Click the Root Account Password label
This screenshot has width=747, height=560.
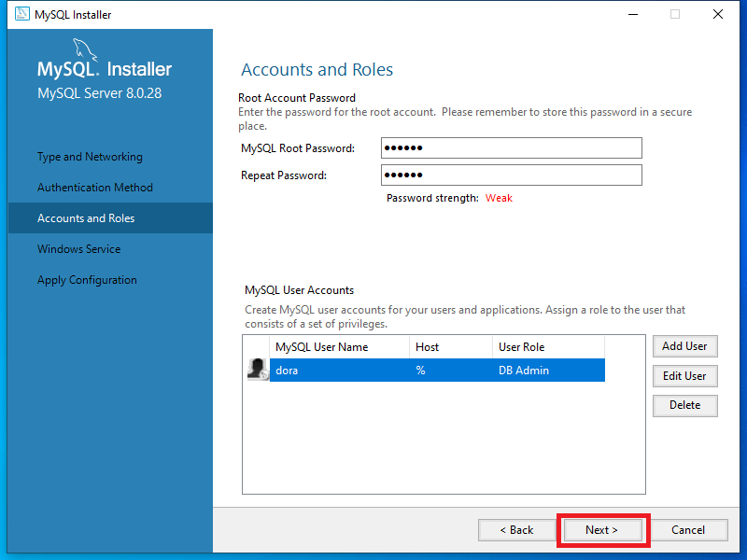[297, 98]
